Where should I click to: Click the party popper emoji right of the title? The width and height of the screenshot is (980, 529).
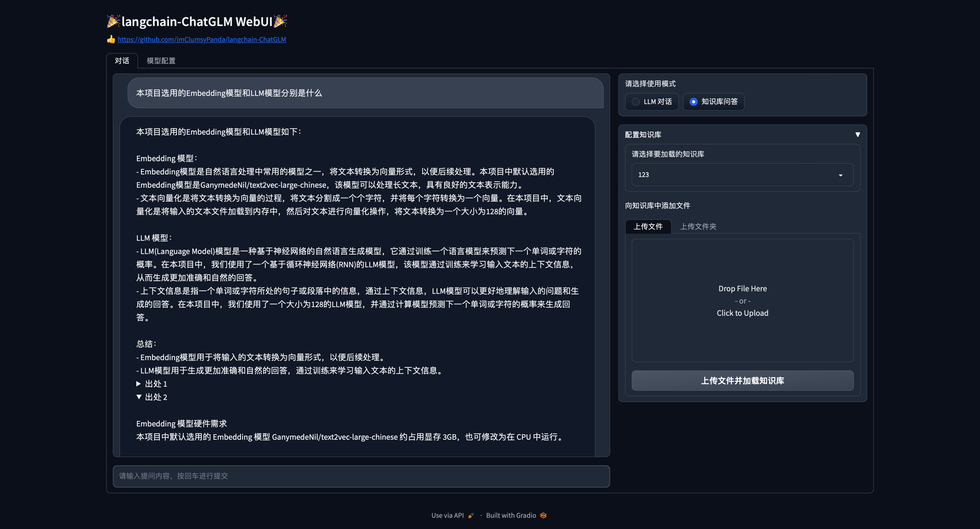click(280, 22)
